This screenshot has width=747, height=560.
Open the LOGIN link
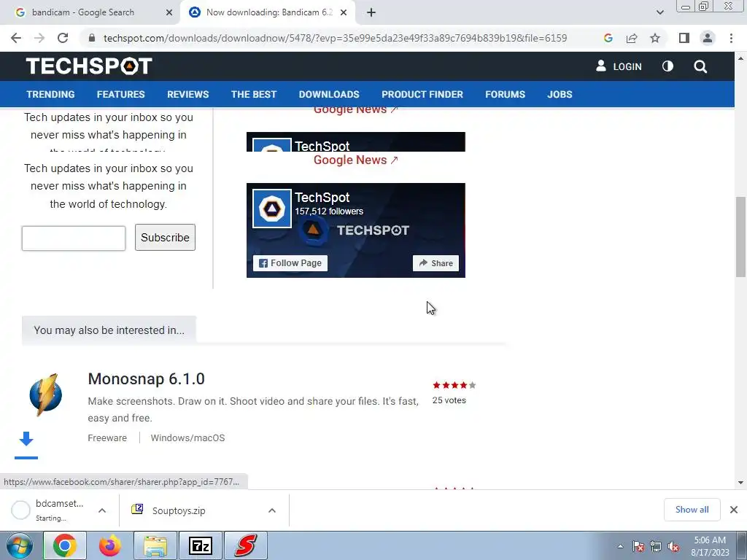[619, 66]
